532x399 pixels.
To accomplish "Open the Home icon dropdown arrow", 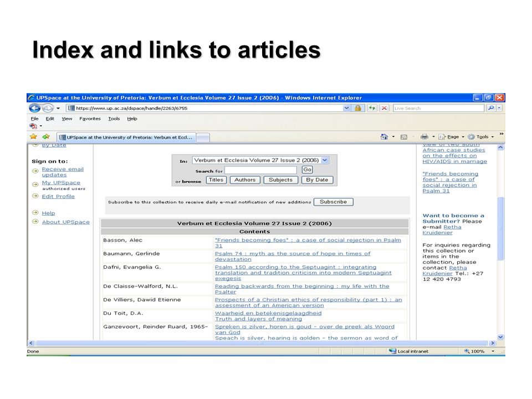I will coord(393,137).
